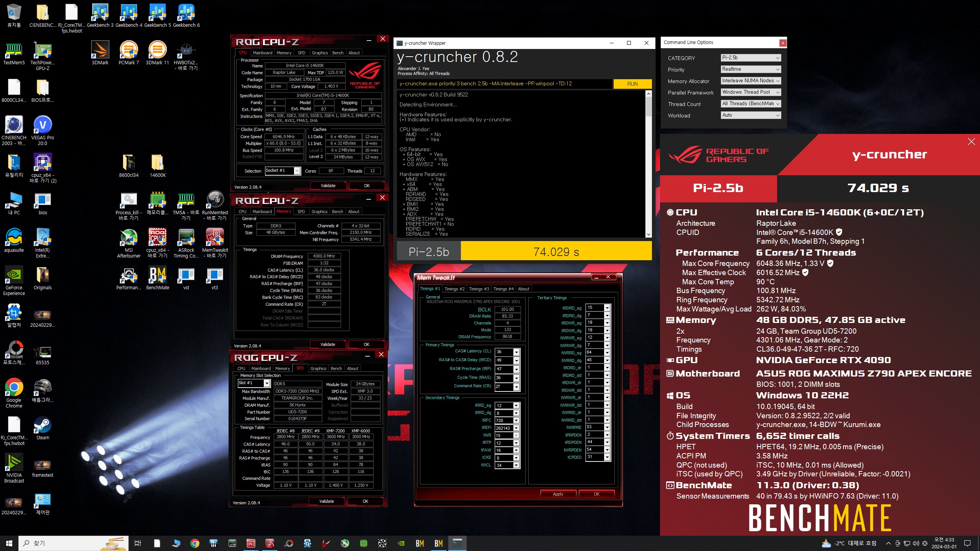Open 3DMark 11 desktop shortcut

coord(157,54)
